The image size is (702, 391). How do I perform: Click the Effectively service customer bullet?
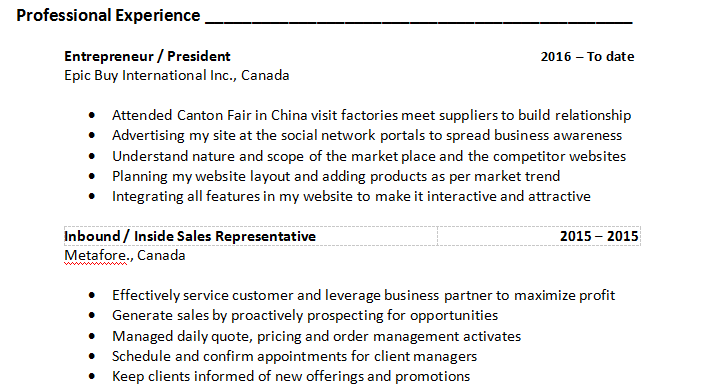[x=363, y=296]
